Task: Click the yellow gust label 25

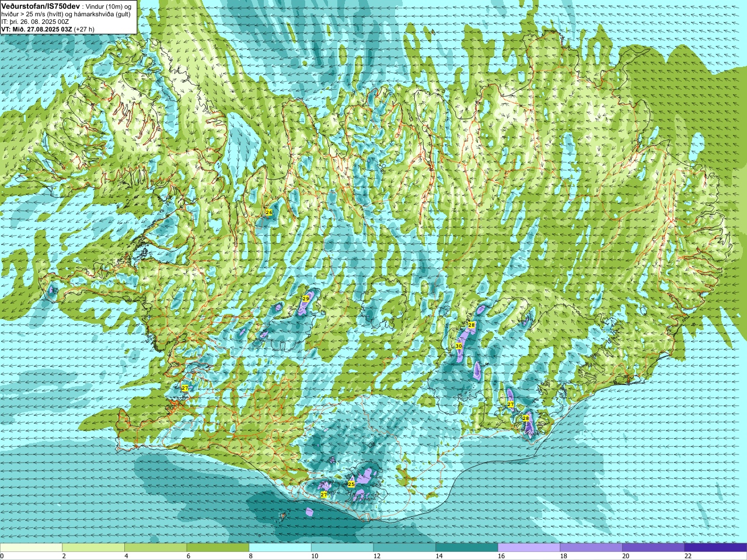Action: click(351, 484)
